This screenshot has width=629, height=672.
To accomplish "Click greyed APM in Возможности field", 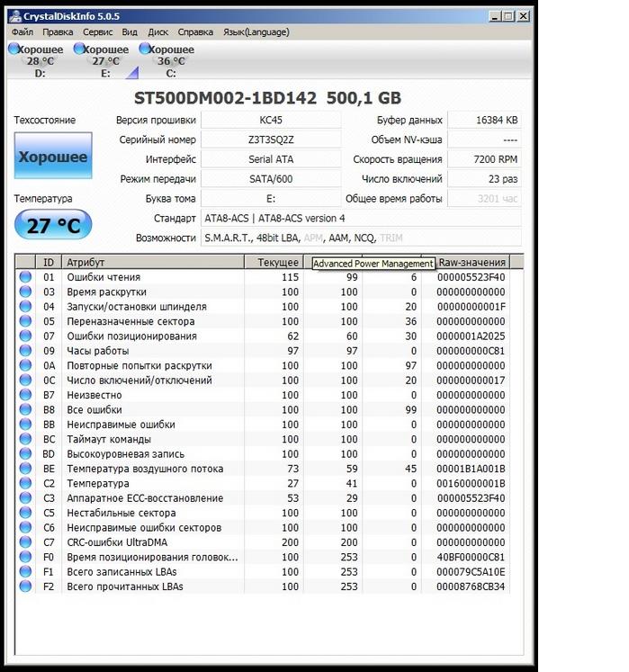I will tap(313, 237).
